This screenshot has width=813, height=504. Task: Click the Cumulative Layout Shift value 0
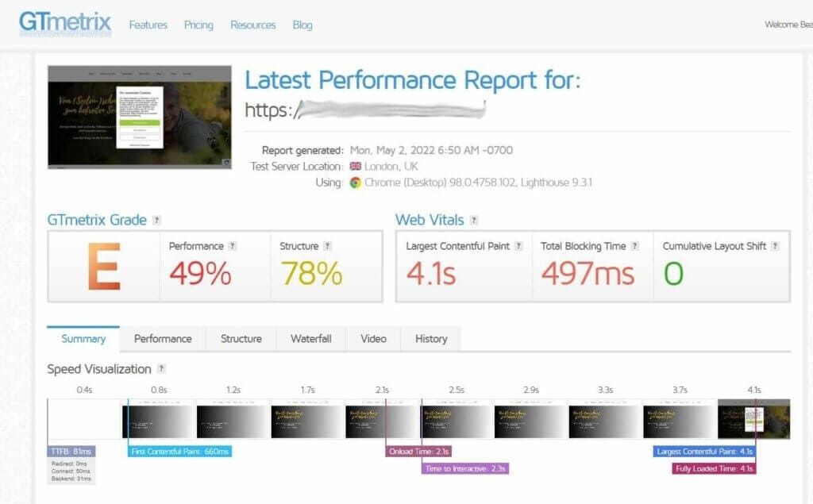pyautogui.click(x=673, y=273)
